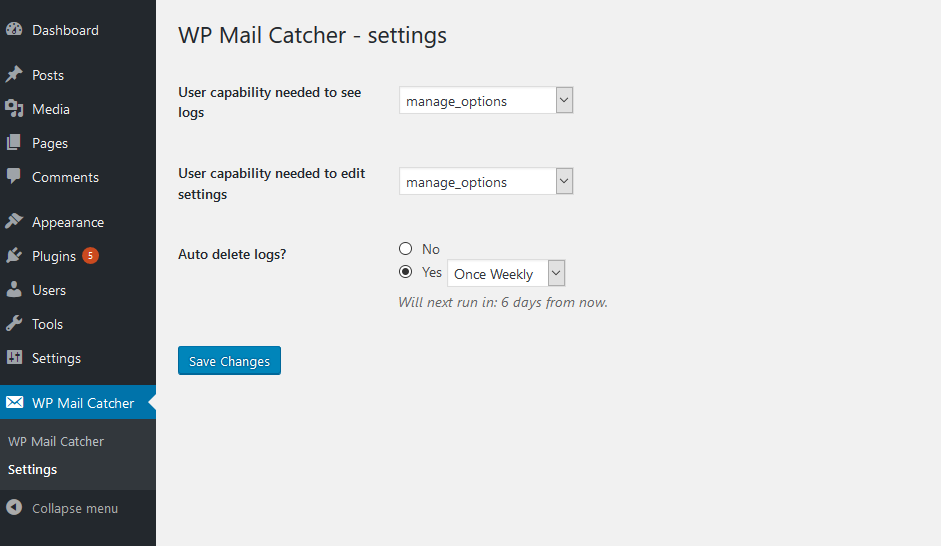Open the Once Weekly frequency dropdown
Image resolution: width=941 pixels, height=546 pixels.
(x=506, y=274)
